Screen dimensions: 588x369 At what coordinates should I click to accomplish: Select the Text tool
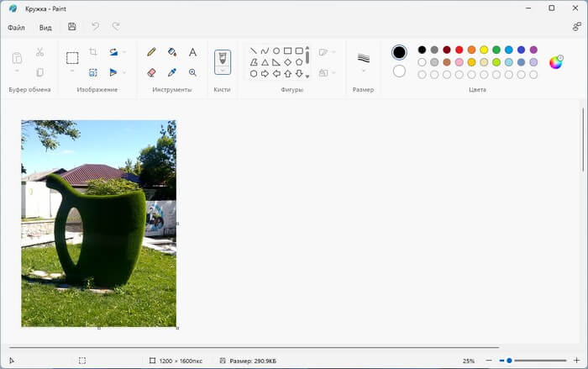click(x=192, y=52)
